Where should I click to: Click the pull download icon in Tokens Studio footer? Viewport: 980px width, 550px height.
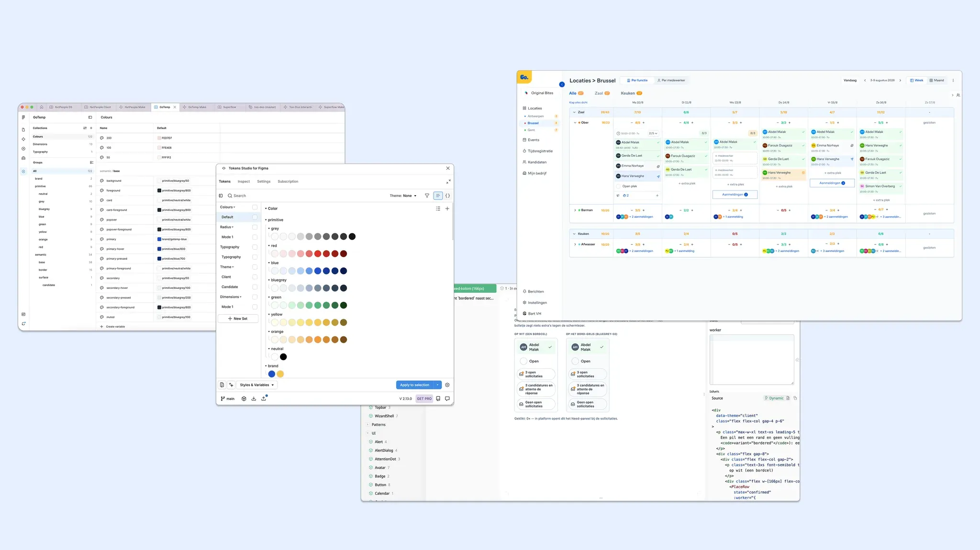coord(254,398)
